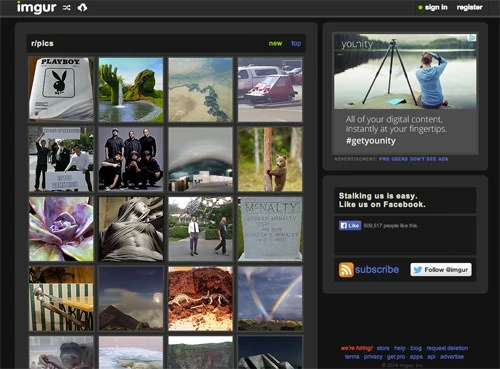Open the register link

pyautogui.click(x=469, y=7)
